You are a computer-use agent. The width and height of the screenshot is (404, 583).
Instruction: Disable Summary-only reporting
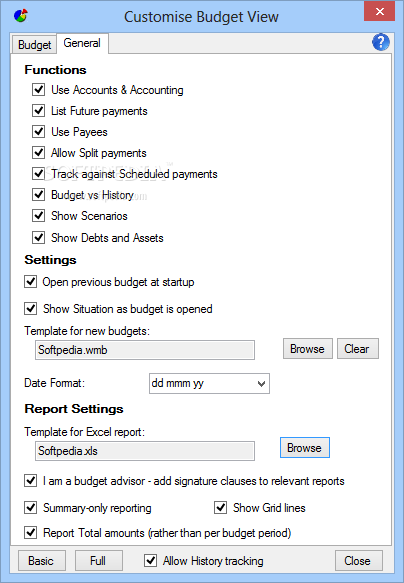coord(30,508)
